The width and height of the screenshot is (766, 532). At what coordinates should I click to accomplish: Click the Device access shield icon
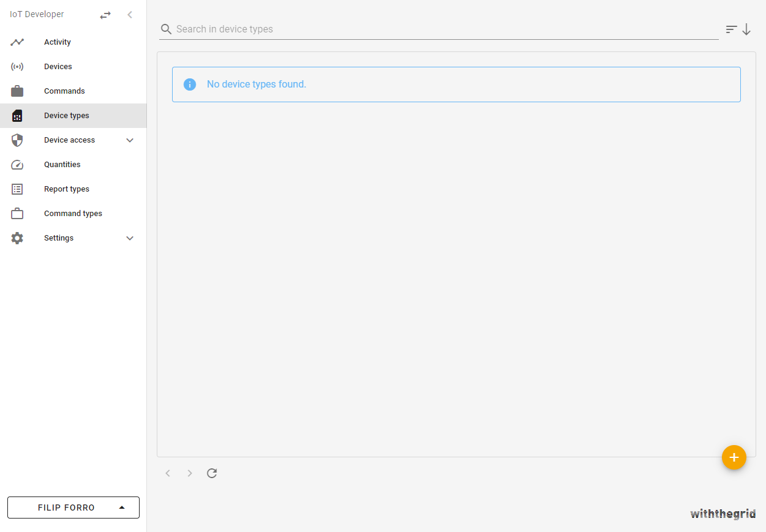(x=17, y=140)
